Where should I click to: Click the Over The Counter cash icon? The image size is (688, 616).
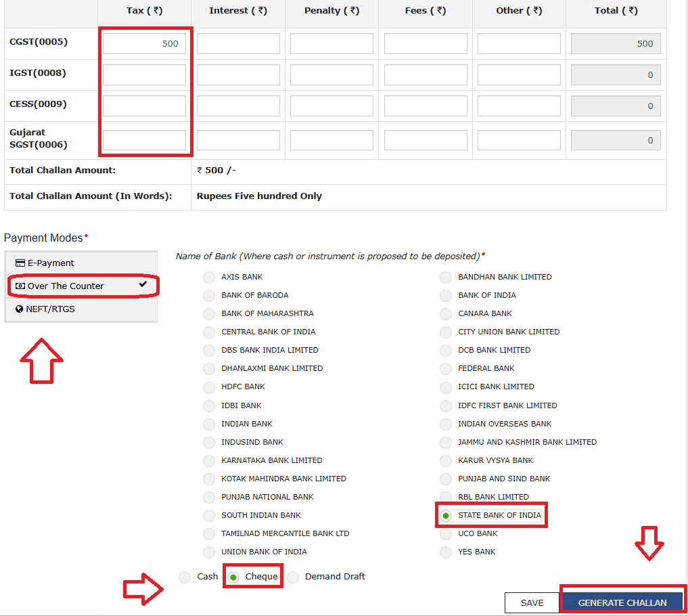20,286
